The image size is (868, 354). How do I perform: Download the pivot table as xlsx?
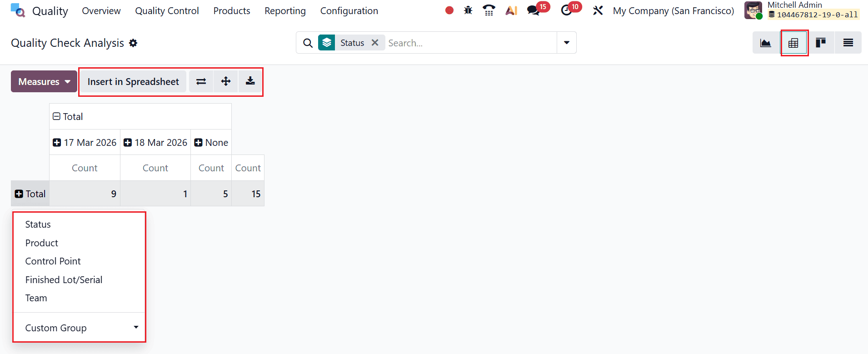click(250, 81)
